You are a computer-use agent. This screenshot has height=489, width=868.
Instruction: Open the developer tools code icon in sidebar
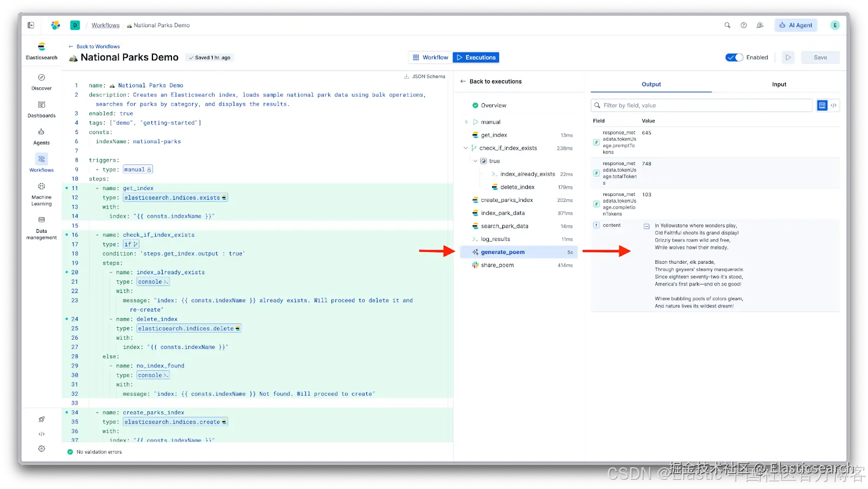(x=41, y=434)
